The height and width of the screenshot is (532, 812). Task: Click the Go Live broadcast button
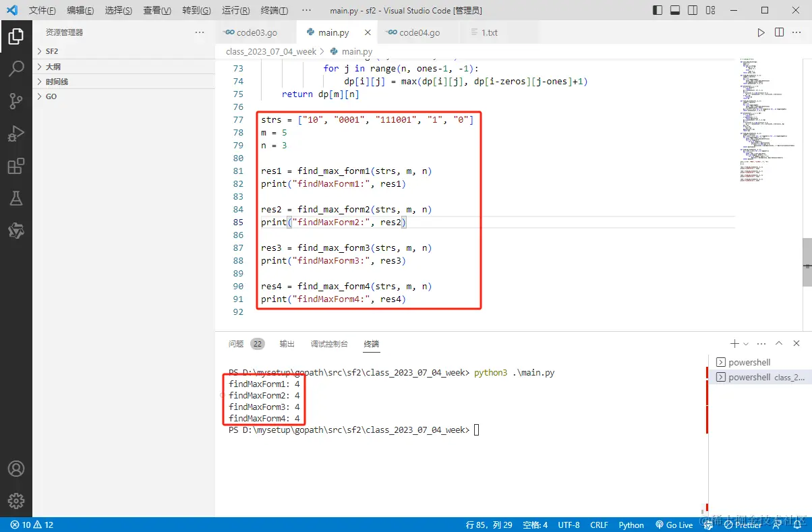(x=673, y=525)
